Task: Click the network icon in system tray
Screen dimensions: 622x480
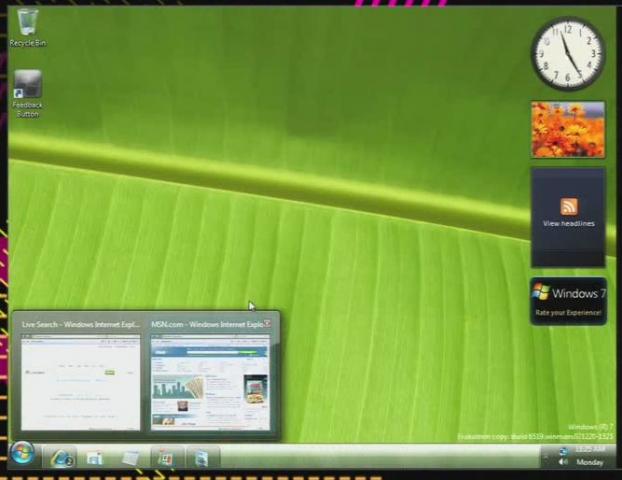Action: tap(563, 450)
